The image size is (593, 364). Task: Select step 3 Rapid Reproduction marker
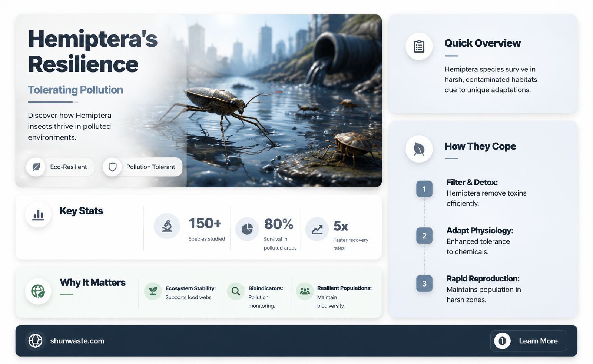coord(424,284)
